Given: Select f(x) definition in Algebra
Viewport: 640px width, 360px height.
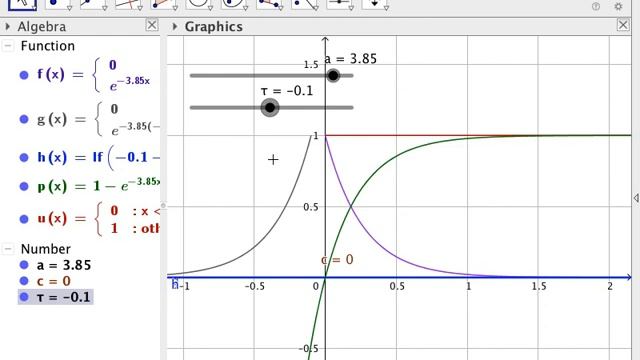Looking at the screenshot, I should (x=94, y=75).
